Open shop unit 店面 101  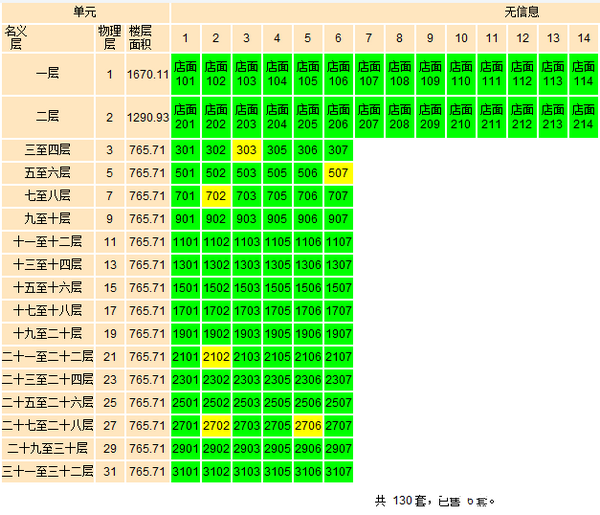(x=185, y=75)
